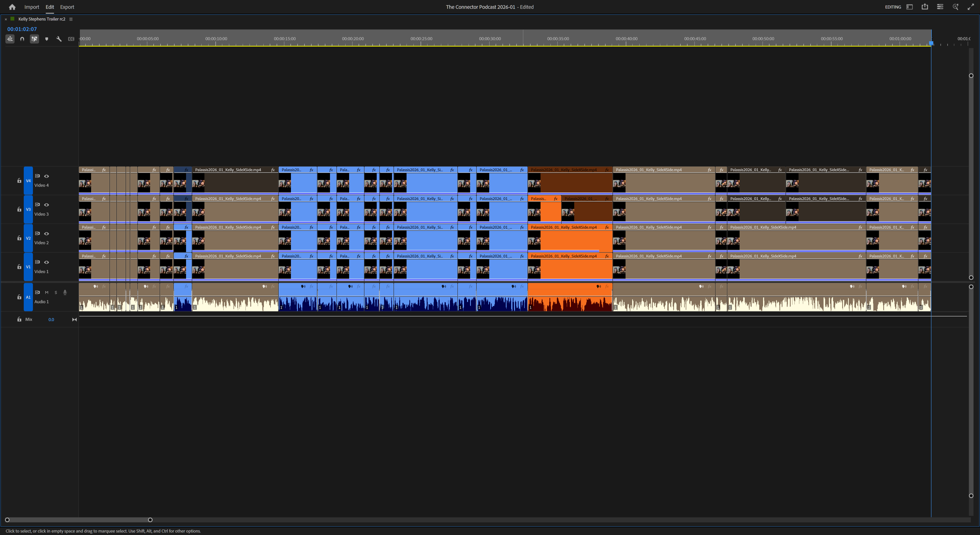Click the Home button
Screen dimensions: 980x535
coord(12,7)
